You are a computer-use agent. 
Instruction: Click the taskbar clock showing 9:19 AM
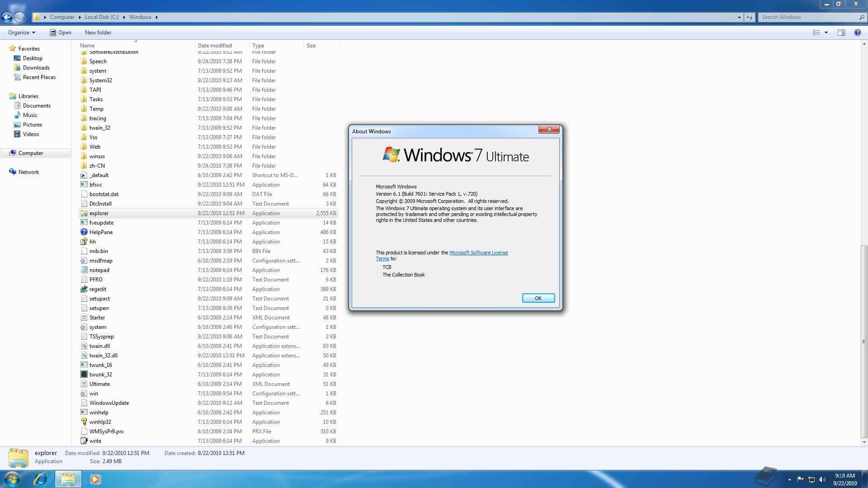tap(844, 479)
